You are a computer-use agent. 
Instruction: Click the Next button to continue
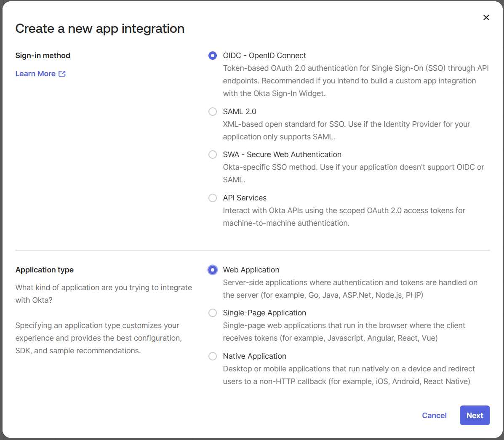click(475, 415)
